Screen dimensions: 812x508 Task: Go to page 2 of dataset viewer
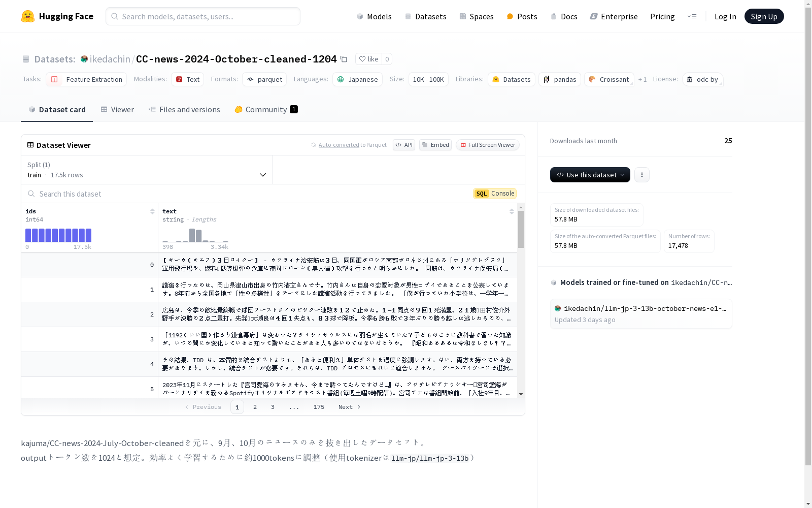pos(255,407)
